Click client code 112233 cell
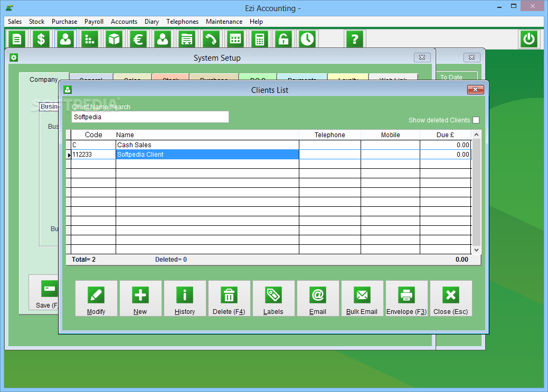The width and height of the screenshot is (548, 392). point(93,155)
